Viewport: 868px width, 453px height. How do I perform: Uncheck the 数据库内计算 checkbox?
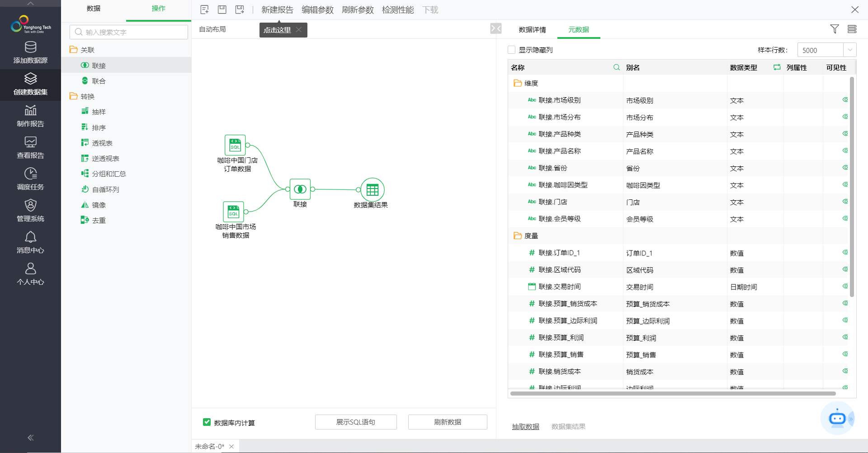[x=207, y=422]
